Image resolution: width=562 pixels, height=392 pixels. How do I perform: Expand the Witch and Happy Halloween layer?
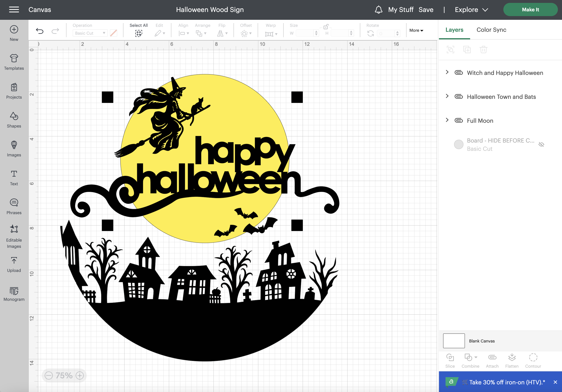coord(447,72)
